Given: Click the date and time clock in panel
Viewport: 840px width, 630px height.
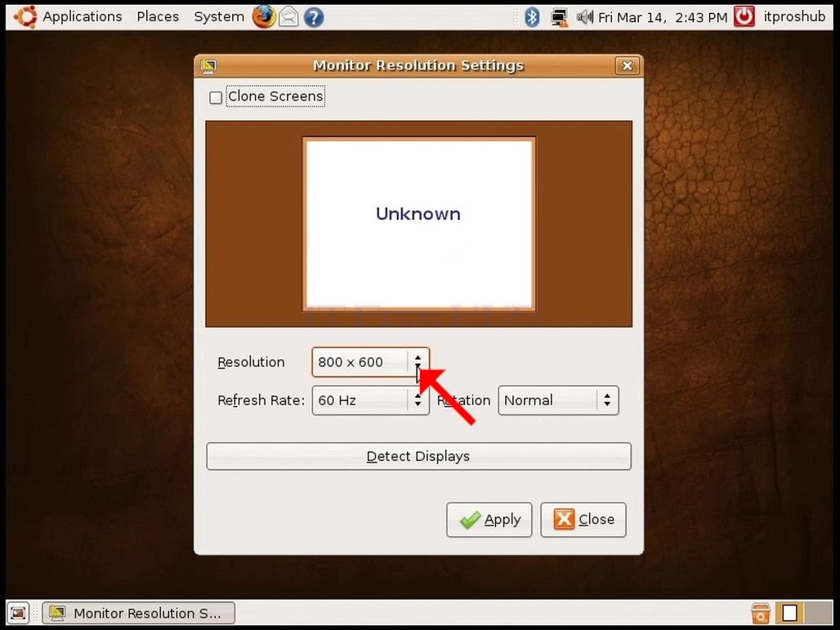Looking at the screenshot, I should (663, 17).
